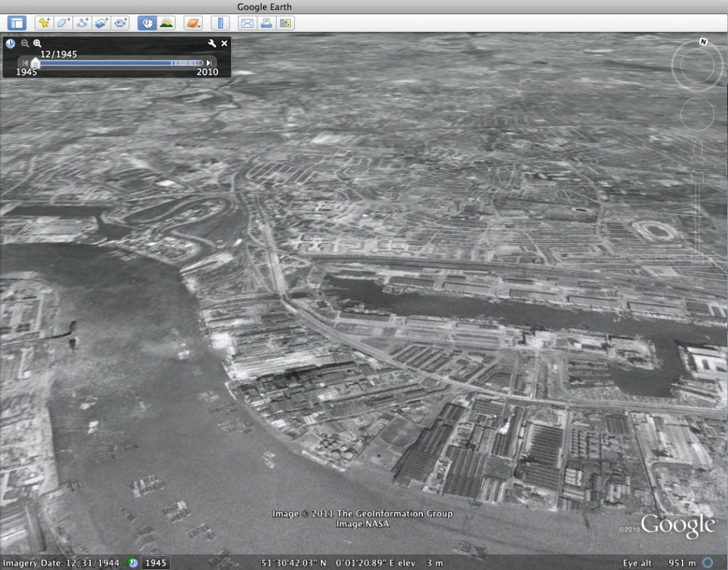Screen dimensions: 728x570
Task: Toggle sunlight across the landscape
Action: tap(166, 23)
